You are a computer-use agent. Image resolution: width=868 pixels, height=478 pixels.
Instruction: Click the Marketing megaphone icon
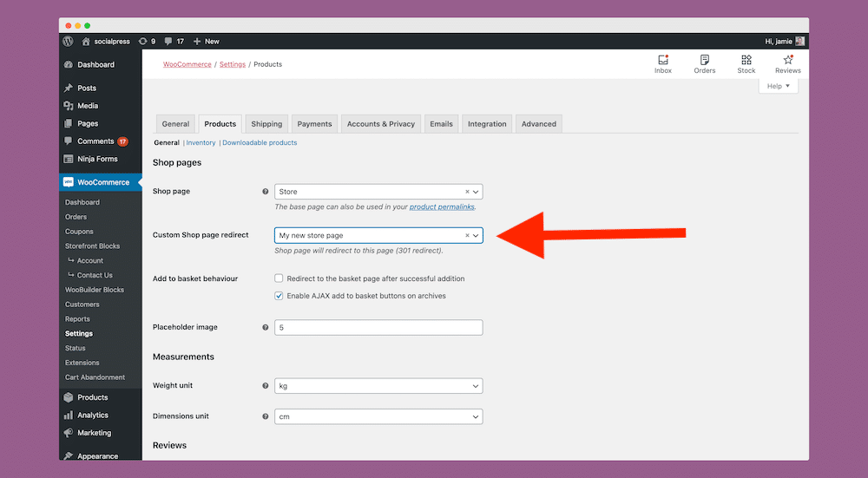tap(68, 433)
